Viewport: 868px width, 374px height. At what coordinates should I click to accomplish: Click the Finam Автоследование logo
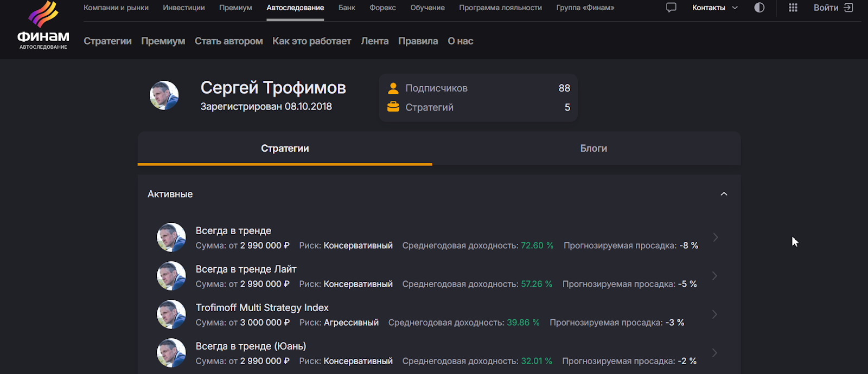[43, 26]
